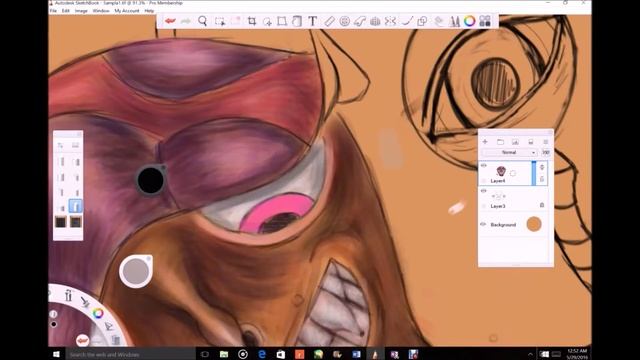Click the layer opacity value field

546,152
